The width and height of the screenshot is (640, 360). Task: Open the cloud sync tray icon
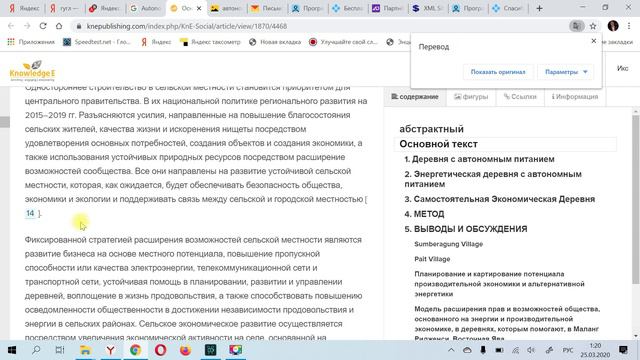click(x=467, y=350)
